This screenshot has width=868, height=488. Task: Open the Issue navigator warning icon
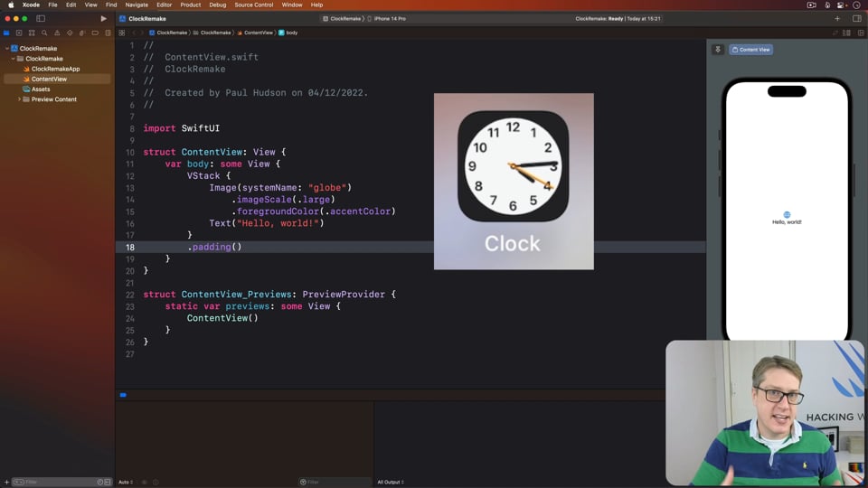(57, 33)
